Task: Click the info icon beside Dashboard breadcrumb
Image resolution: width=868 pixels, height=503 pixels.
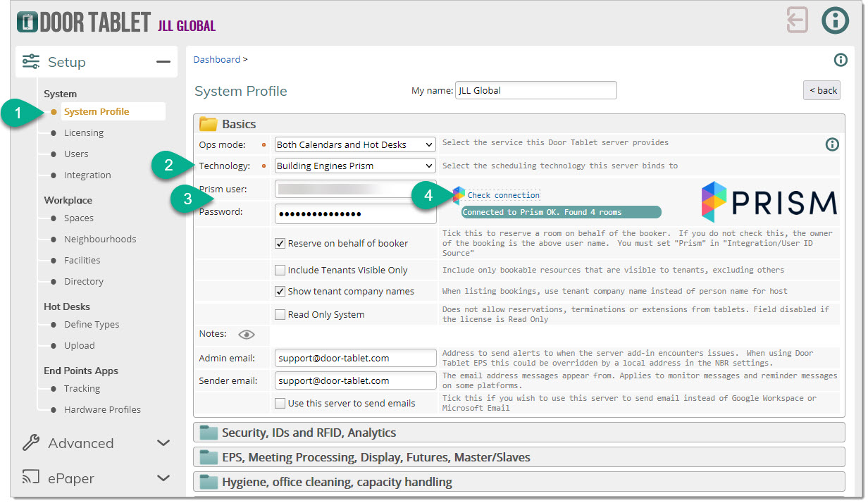Action: pos(841,60)
